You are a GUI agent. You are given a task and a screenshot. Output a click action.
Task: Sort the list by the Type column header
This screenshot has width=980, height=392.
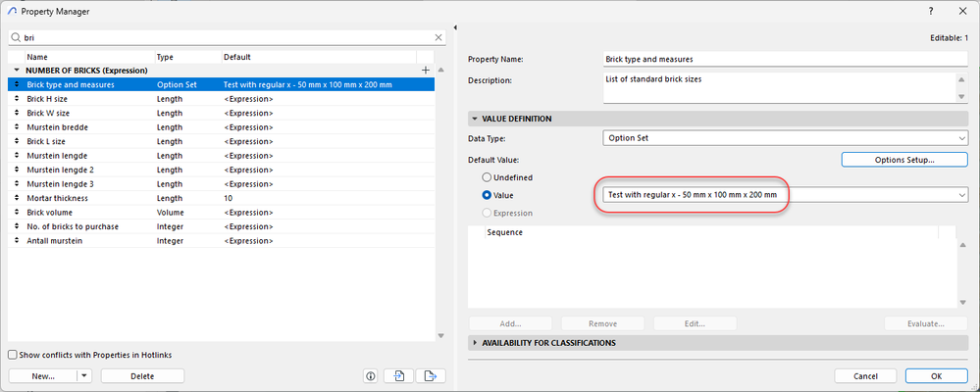(x=186, y=57)
